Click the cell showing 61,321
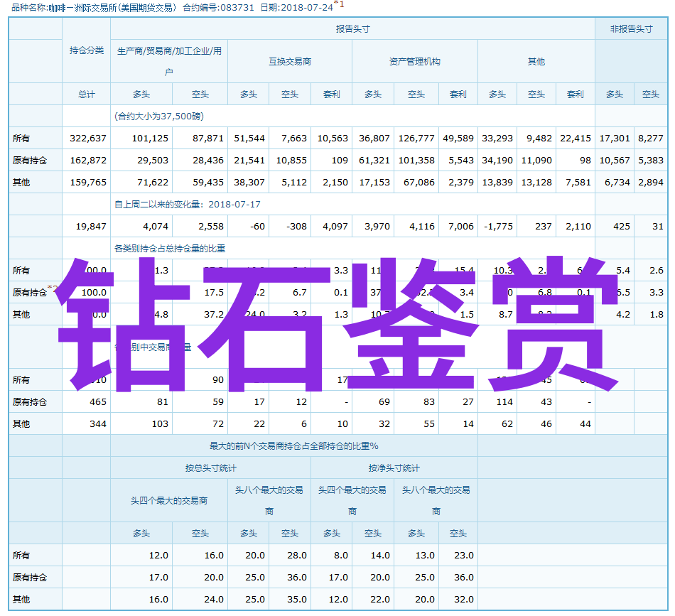Viewport: 675px width, 616px height. point(374,160)
